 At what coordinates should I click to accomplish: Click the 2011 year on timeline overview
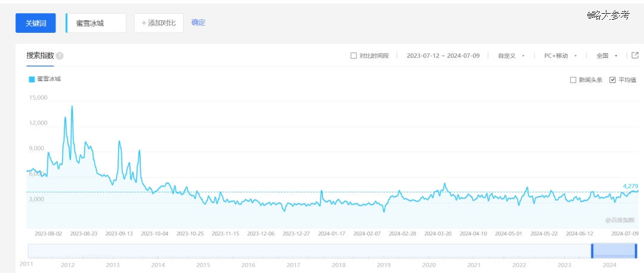[x=26, y=264]
